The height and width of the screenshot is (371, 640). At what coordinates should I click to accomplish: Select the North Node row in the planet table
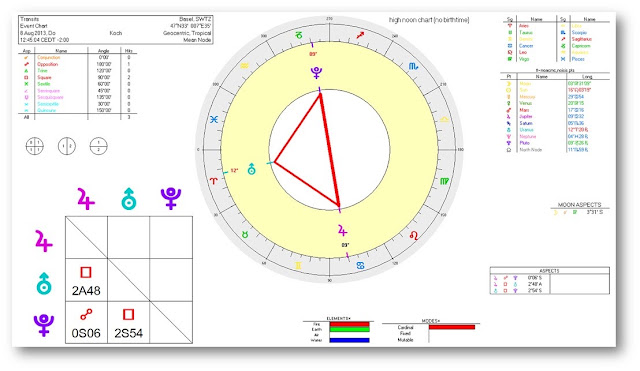coord(555,150)
